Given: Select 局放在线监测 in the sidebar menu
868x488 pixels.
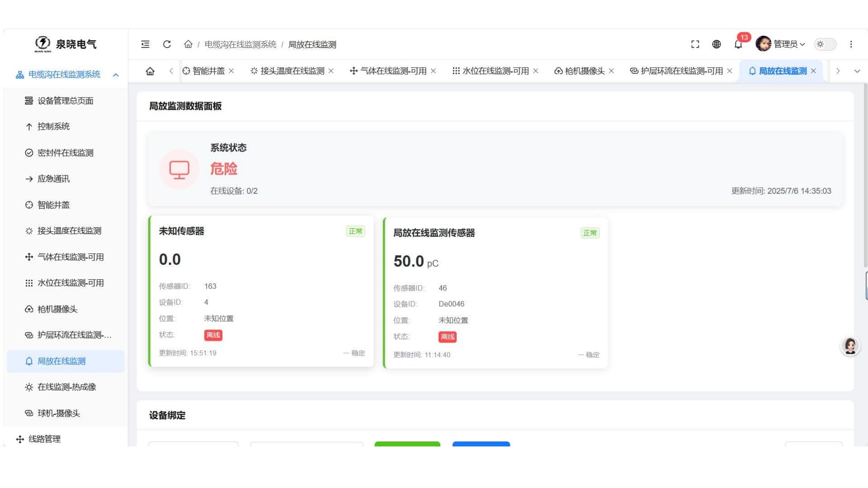Looking at the screenshot, I should coord(66,361).
